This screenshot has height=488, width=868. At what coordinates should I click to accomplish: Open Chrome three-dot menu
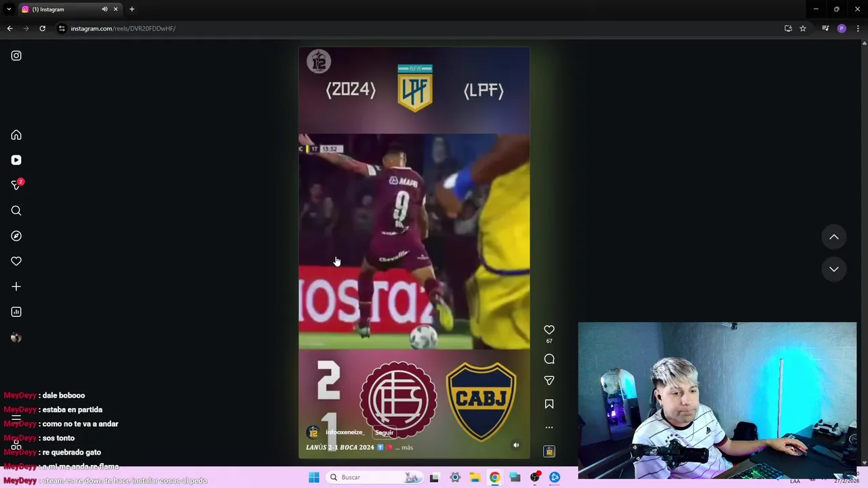858,28
